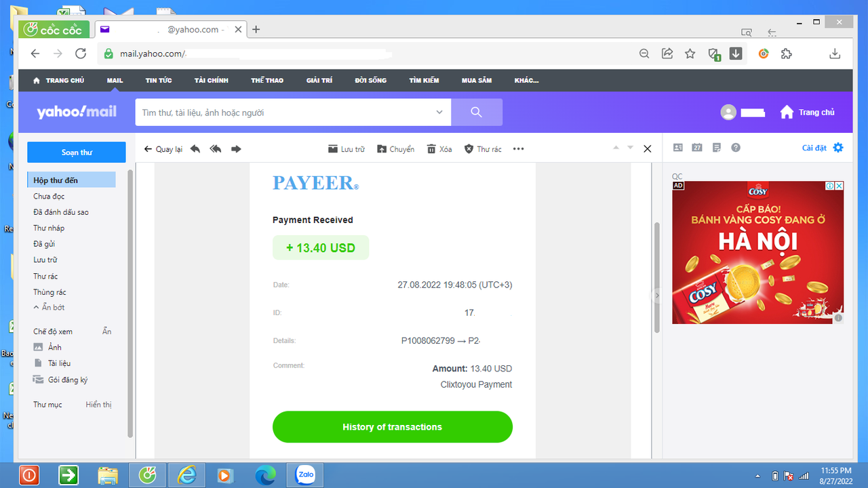Open browser downloads icon
Image resolution: width=868 pixels, height=488 pixels.
(x=835, y=54)
